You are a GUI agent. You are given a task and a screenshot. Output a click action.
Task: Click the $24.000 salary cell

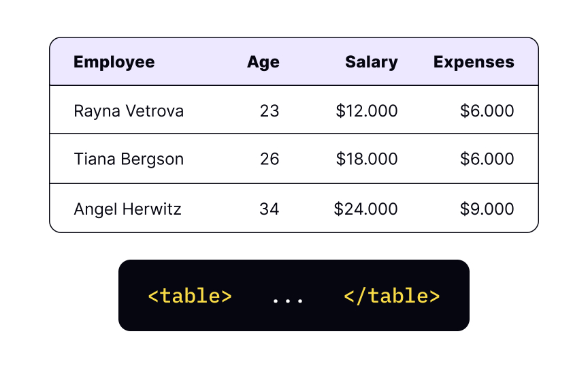(365, 209)
